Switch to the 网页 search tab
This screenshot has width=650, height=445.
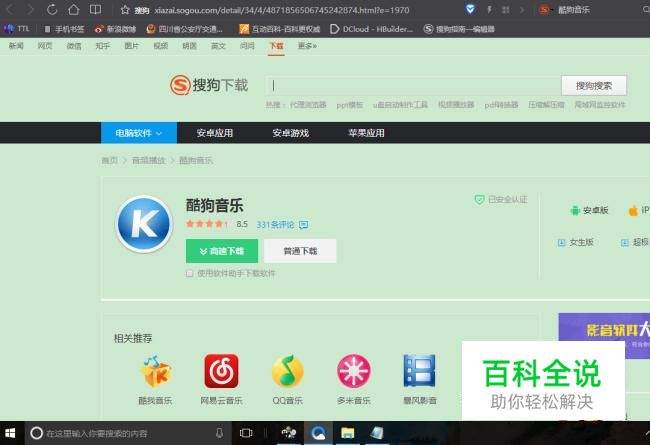[x=45, y=46]
